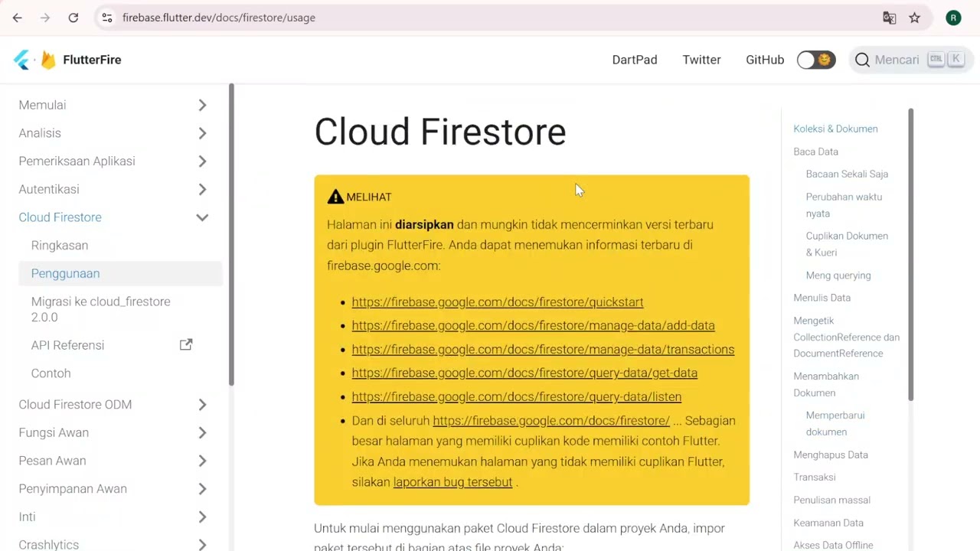Open firebase.google.com/docs/firestore/ link
980x551 pixels.
(x=551, y=421)
